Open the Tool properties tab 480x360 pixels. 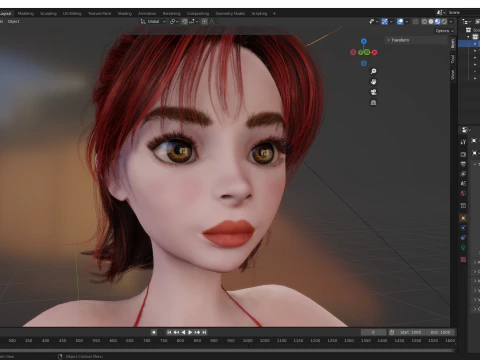pyautogui.click(x=463, y=142)
